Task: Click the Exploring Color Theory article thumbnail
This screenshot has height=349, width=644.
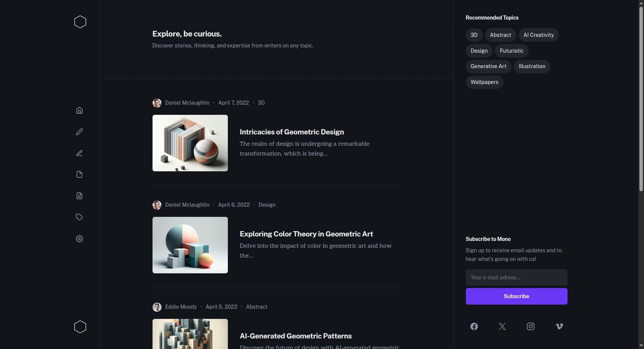Action: click(190, 245)
